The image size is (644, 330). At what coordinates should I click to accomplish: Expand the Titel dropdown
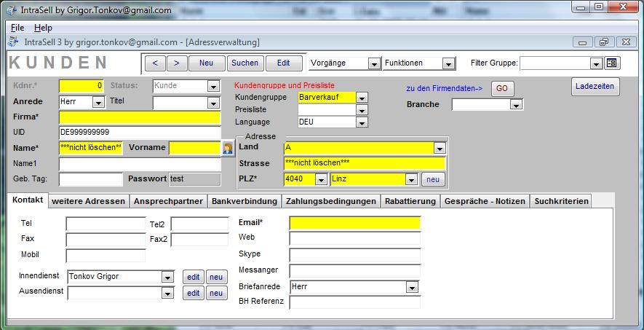(213, 103)
